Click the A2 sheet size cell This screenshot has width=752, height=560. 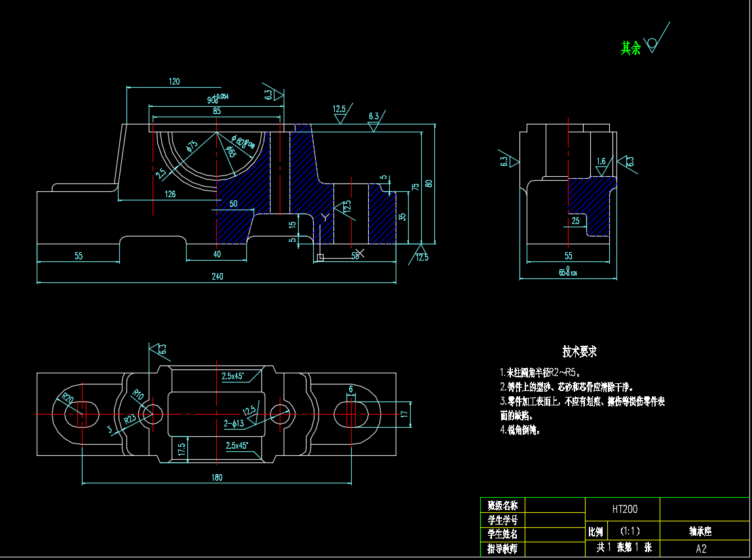701,548
